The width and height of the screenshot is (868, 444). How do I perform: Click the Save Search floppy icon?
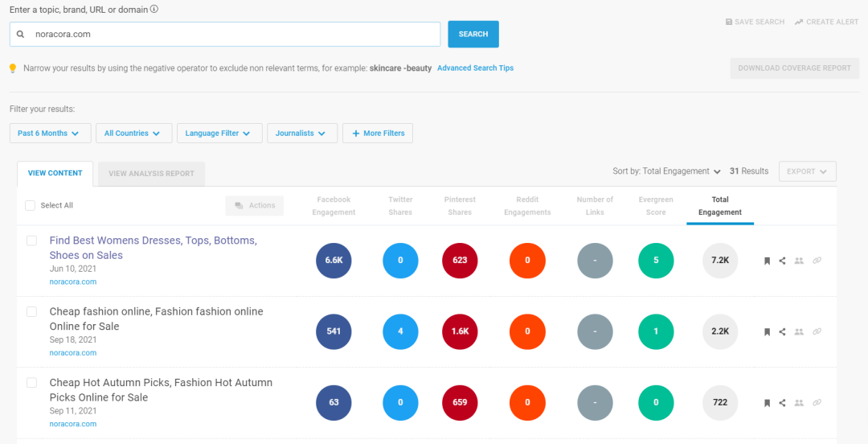[728, 23]
